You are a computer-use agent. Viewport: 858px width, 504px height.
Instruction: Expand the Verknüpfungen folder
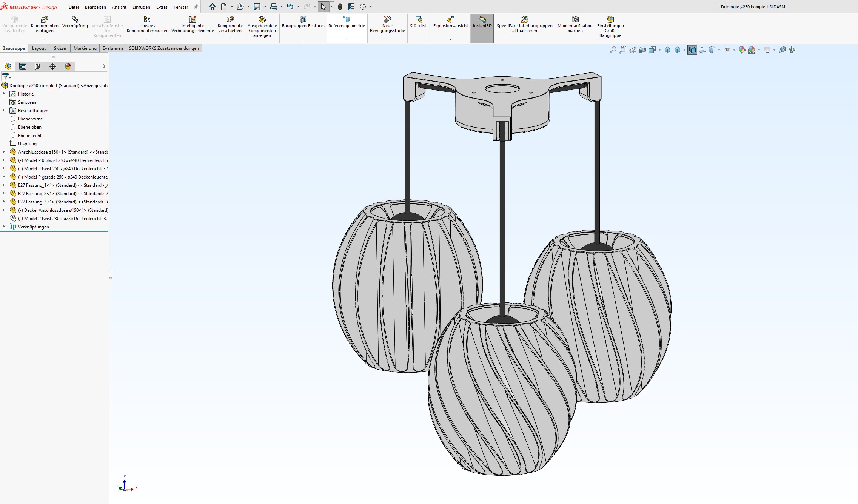pyautogui.click(x=4, y=227)
